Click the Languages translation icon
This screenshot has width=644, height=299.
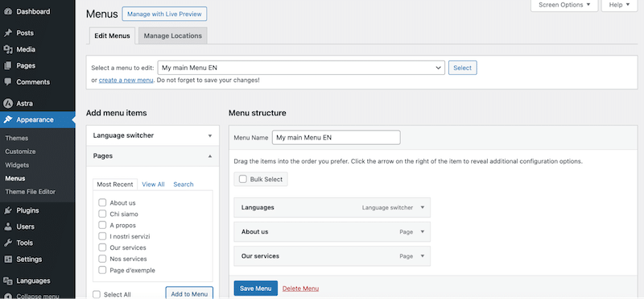pyautogui.click(x=8, y=281)
